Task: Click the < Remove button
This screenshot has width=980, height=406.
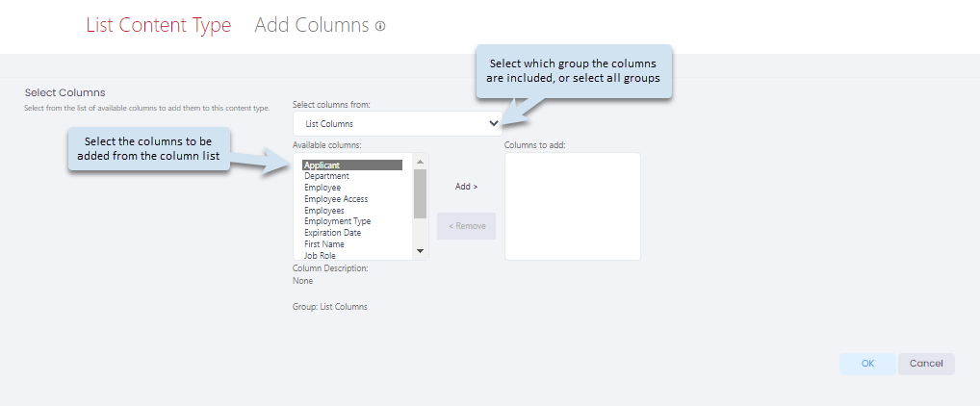Action: 466,226
